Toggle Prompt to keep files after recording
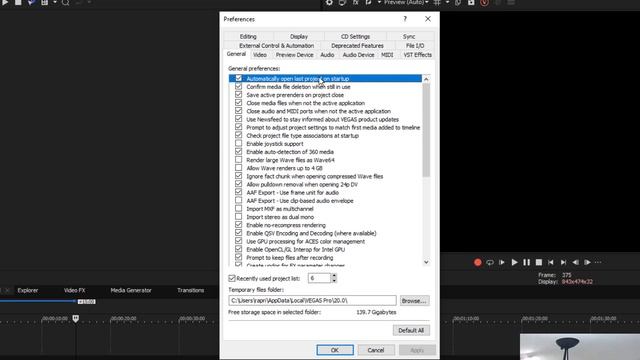This screenshot has width=640, height=360. pyautogui.click(x=238, y=258)
